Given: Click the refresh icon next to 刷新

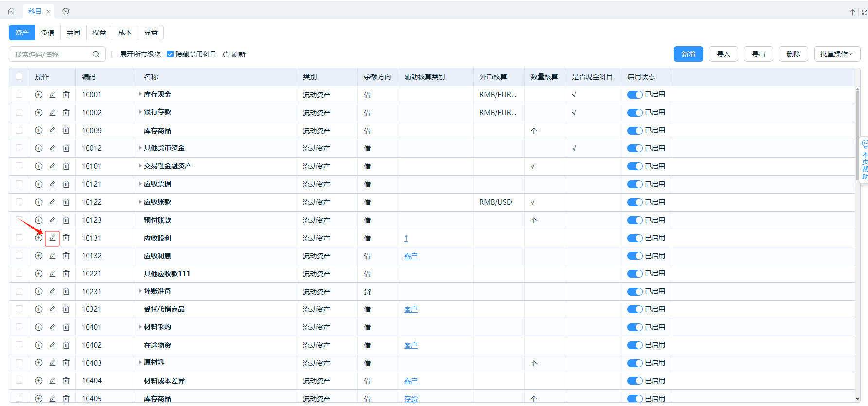Looking at the screenshot, I should (226, 54).
